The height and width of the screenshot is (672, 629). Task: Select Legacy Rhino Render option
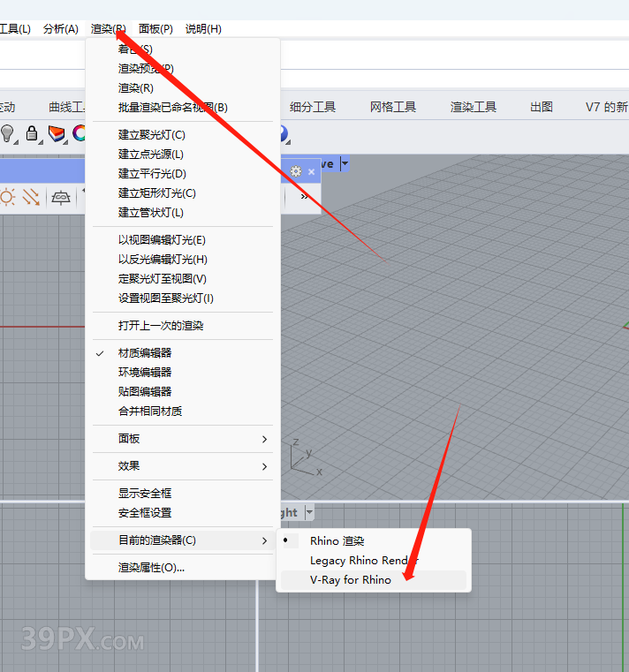point(362,560)
